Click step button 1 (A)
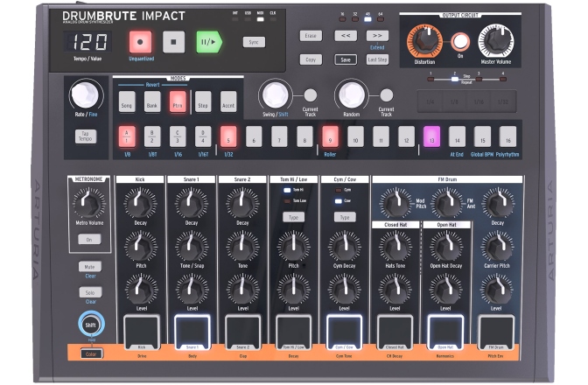588x385 pixels. click(127, 136)
